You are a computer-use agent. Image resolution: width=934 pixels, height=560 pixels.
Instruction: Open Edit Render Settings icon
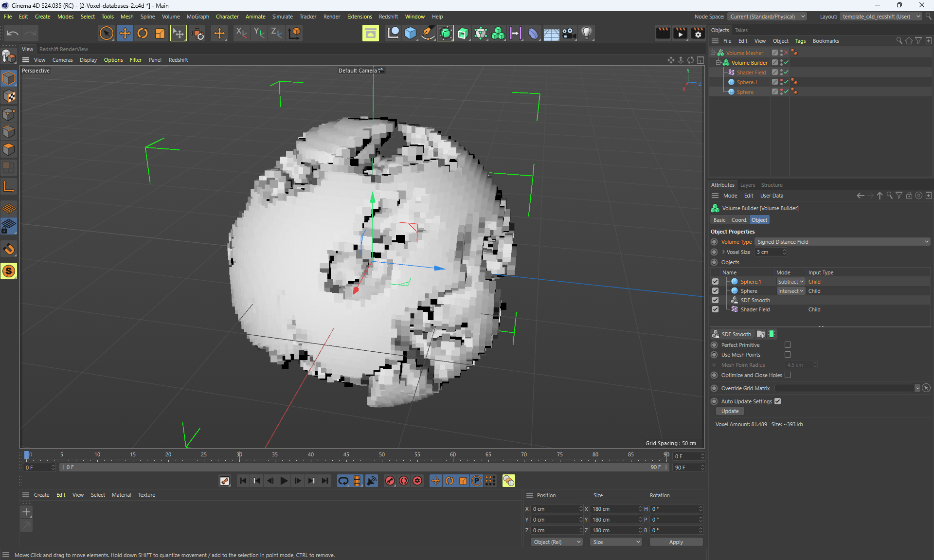(698, 33)
